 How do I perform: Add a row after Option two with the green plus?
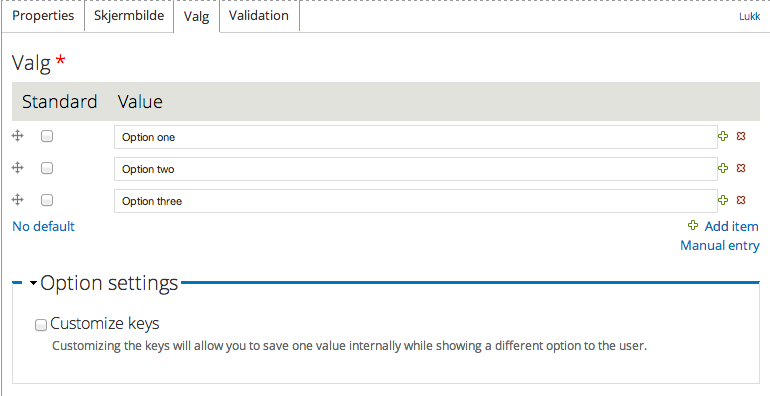click(723, 168)
